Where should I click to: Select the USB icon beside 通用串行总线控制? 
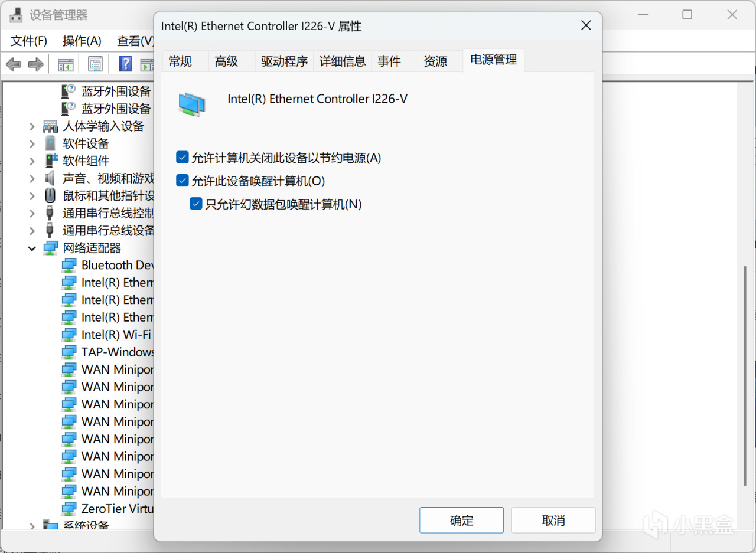[51, 213]
